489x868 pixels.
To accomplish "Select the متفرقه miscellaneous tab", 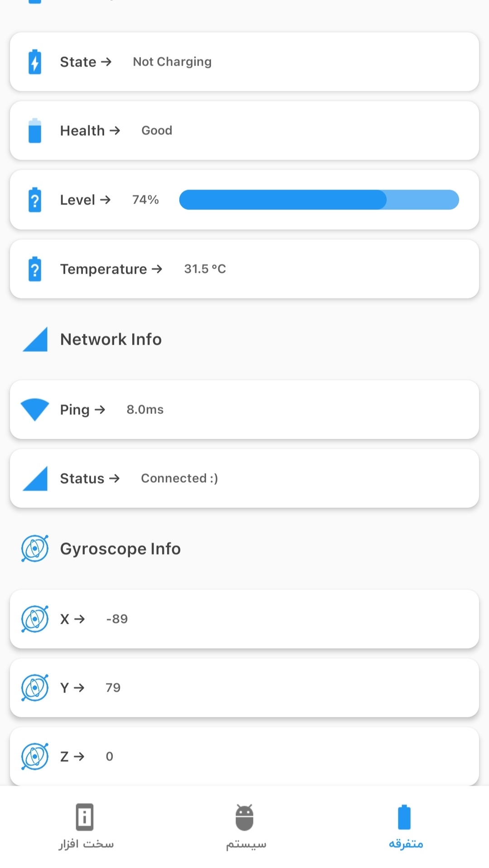I will coord(405,826).
